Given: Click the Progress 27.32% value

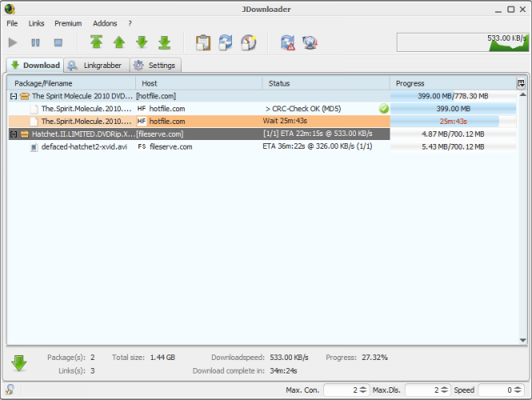Looking at the screenshot, I should click(374, 358).
